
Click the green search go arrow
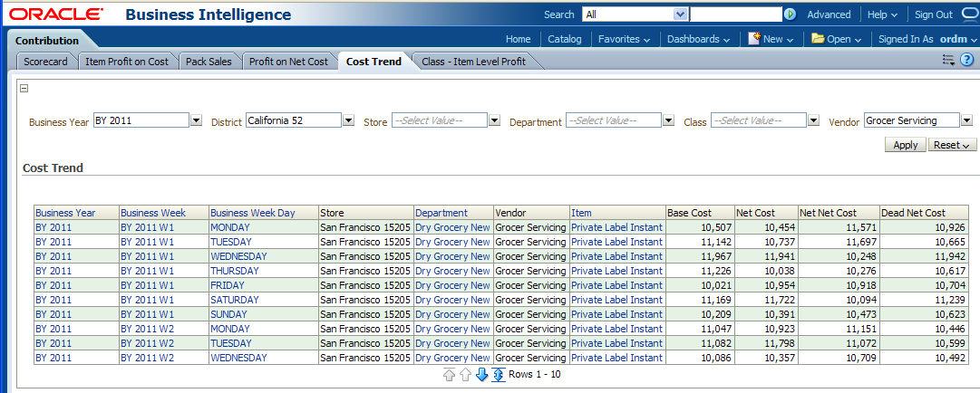790,14
